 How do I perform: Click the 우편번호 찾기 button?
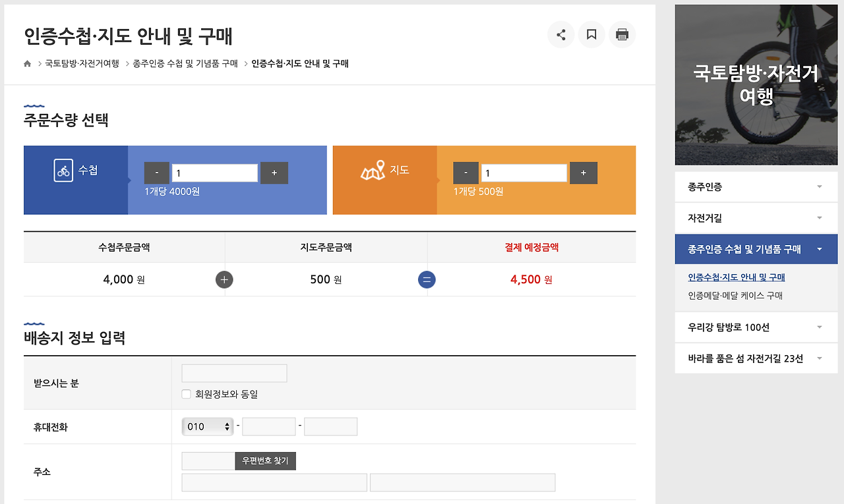point(265,461)
